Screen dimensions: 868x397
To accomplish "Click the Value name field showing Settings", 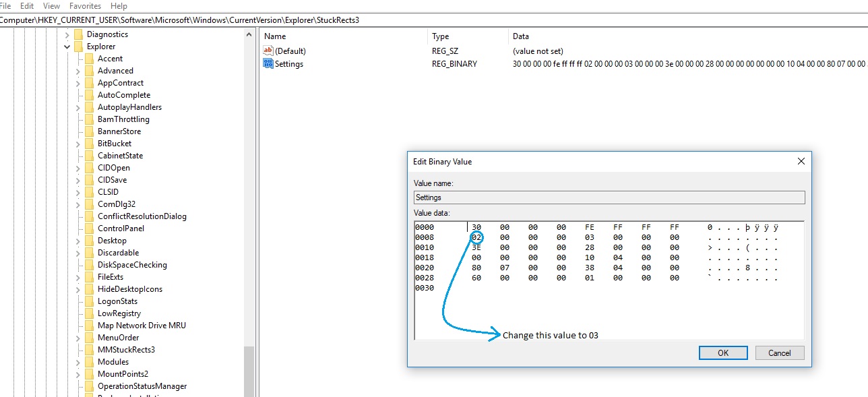I will pos(609,197).
